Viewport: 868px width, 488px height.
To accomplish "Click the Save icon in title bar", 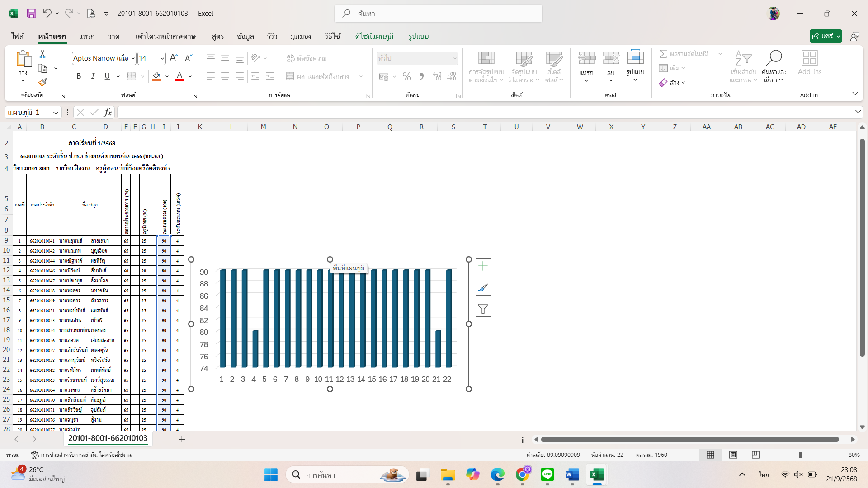I will tap(32, 14).
